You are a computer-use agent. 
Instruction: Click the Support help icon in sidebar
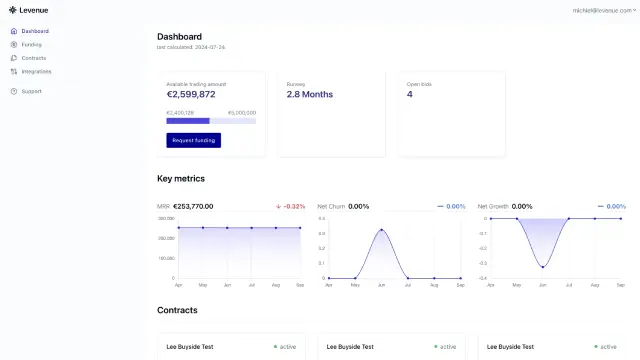[x=14, y=91]
